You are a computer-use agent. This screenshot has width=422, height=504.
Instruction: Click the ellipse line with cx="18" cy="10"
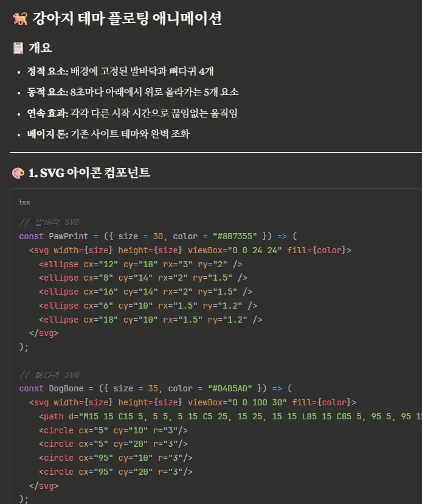pyautogui.click(x=150, y=320)
